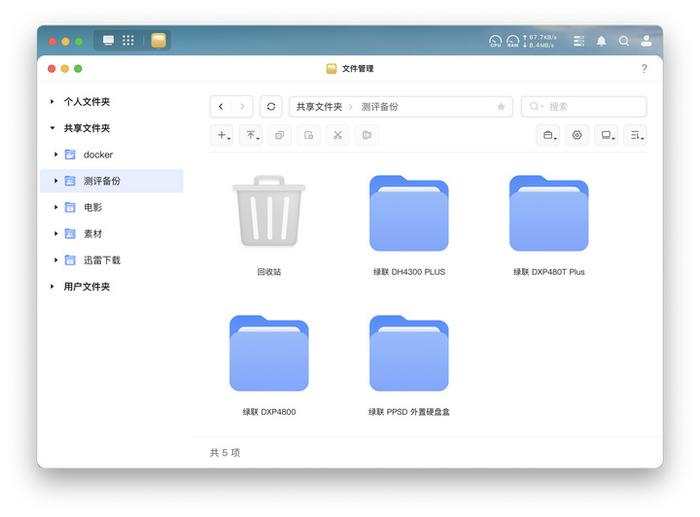Check the CPU usage gauge

tap(495, 41)
